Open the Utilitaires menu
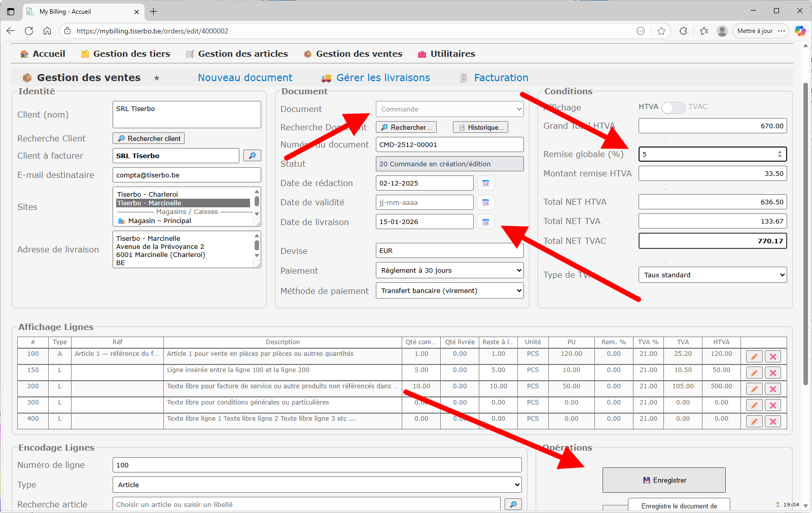Image resolution: width=812 pixels, height=513 pixels. [x=452, y=54]
